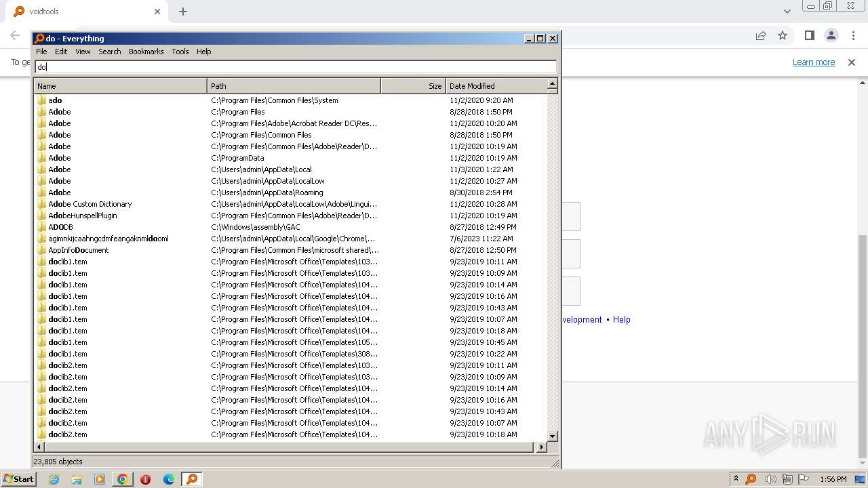
Task: Open the media player taskbar icon
Action: tap(100, 479)
